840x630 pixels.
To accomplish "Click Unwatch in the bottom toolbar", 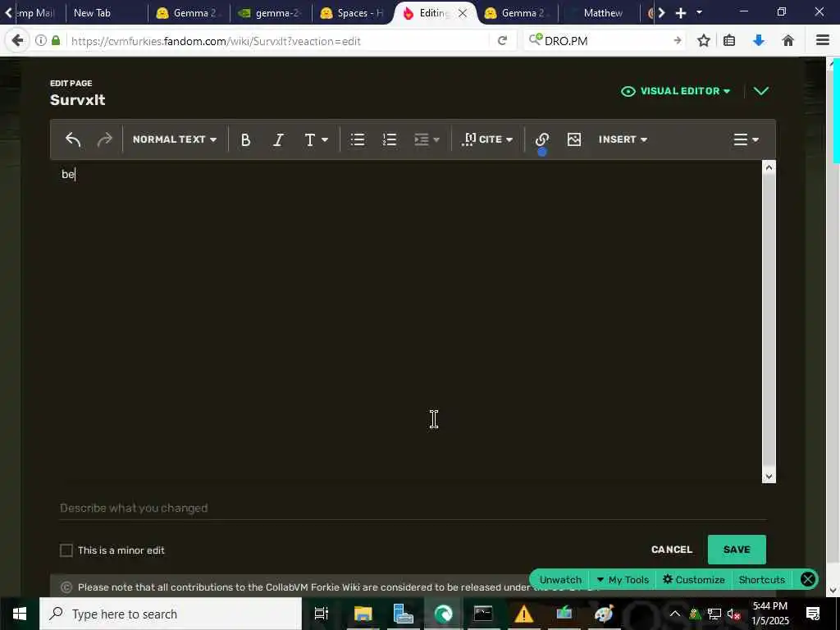I will (x=560, y=580).
